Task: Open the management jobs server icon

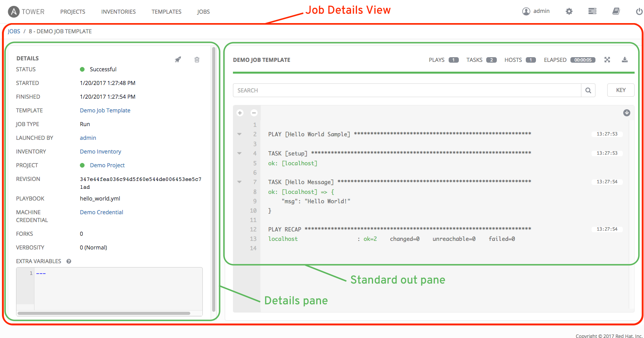Action: coord(592,11)
